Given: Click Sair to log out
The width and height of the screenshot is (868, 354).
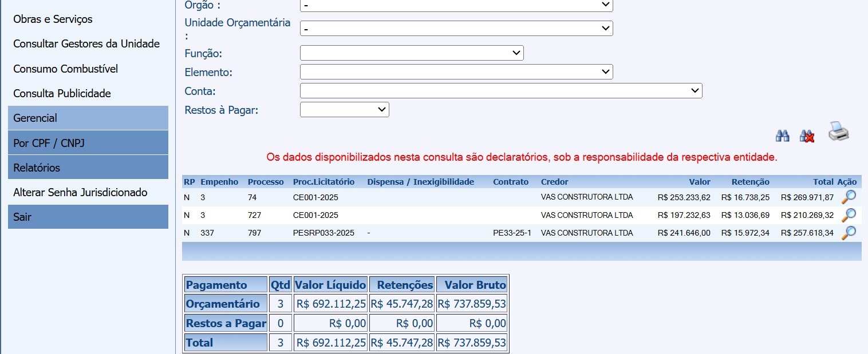Looking at the screenshot, I should [x=88, y=217].
